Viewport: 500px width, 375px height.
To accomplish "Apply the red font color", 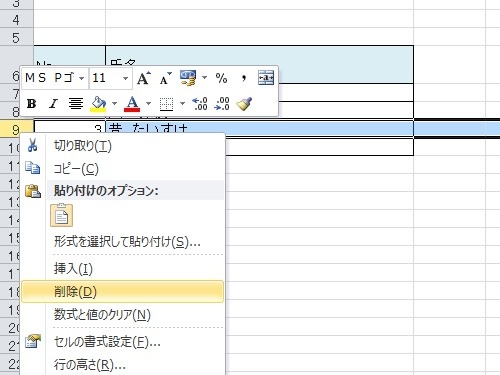I will coord(132,104).
